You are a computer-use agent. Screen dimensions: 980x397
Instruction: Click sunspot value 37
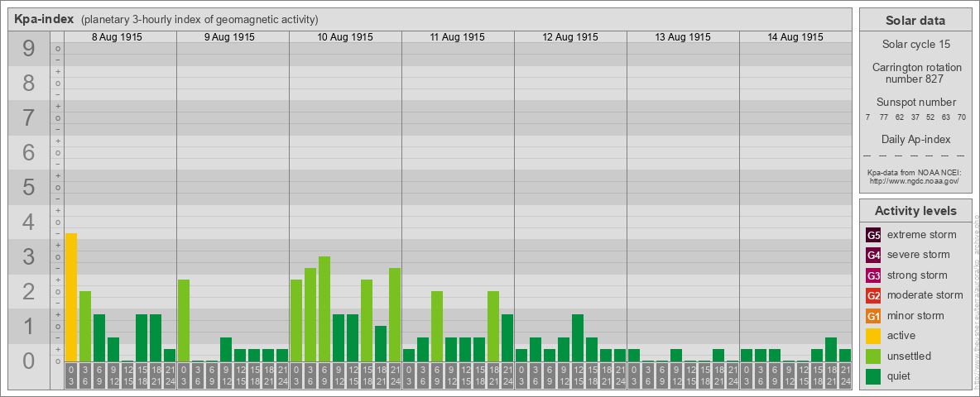915,117
